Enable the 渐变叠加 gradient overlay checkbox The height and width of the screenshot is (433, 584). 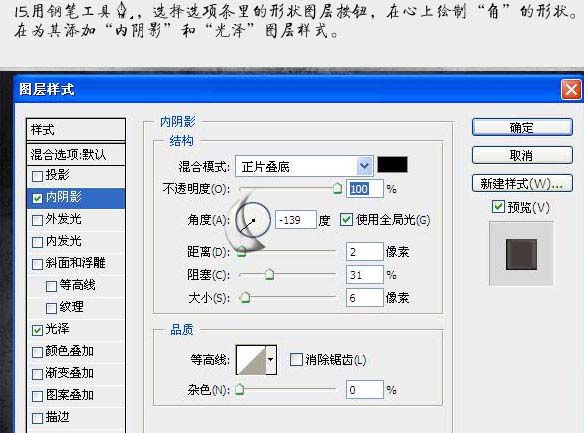(37, 374)
